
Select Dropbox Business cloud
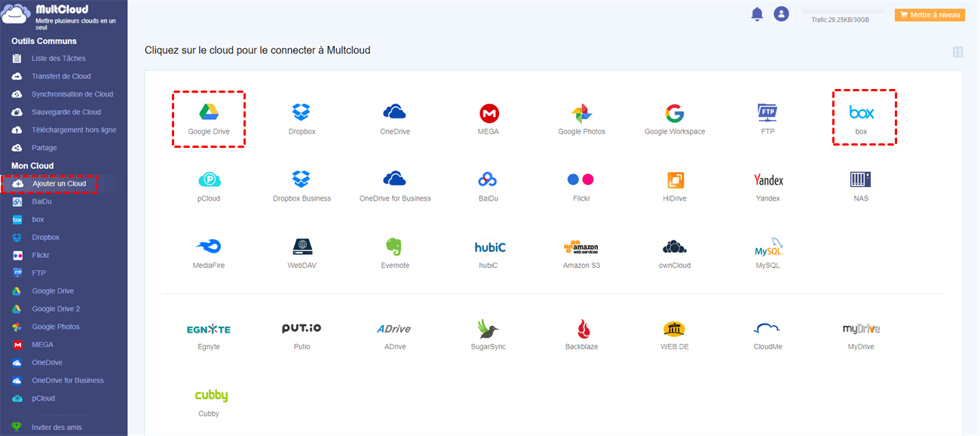pos(302,186)
